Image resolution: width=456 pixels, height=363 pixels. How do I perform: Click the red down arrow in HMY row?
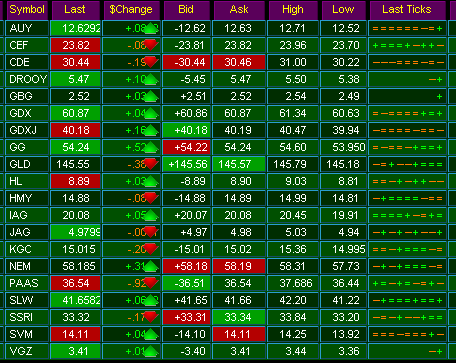coord(151,198)
